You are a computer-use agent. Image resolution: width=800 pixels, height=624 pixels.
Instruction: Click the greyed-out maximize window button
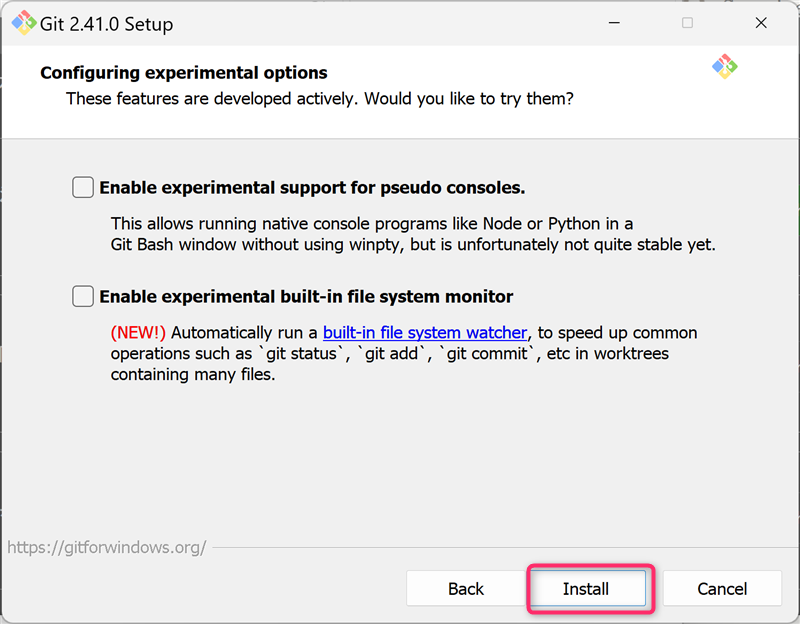(687, 24)
